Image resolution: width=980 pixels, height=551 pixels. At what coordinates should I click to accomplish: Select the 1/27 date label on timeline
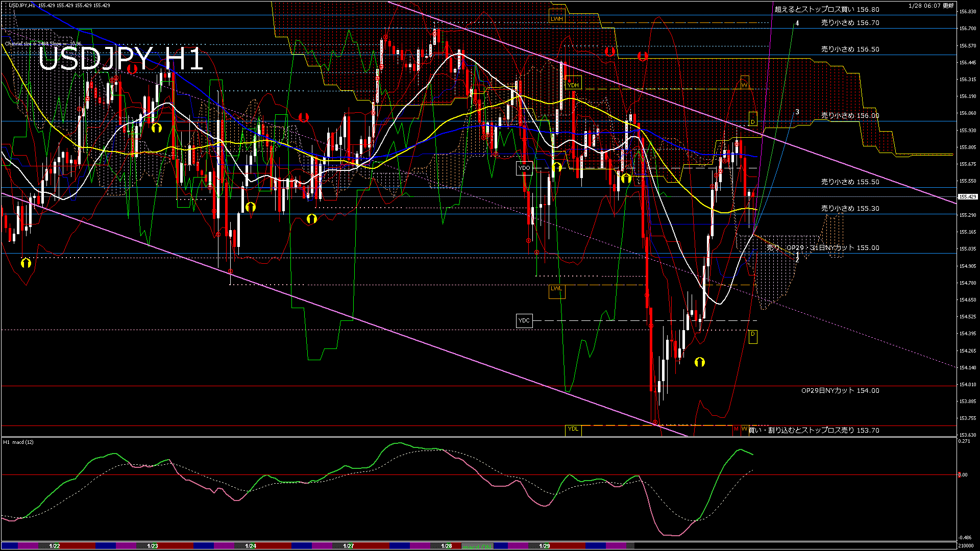point(348,546)
